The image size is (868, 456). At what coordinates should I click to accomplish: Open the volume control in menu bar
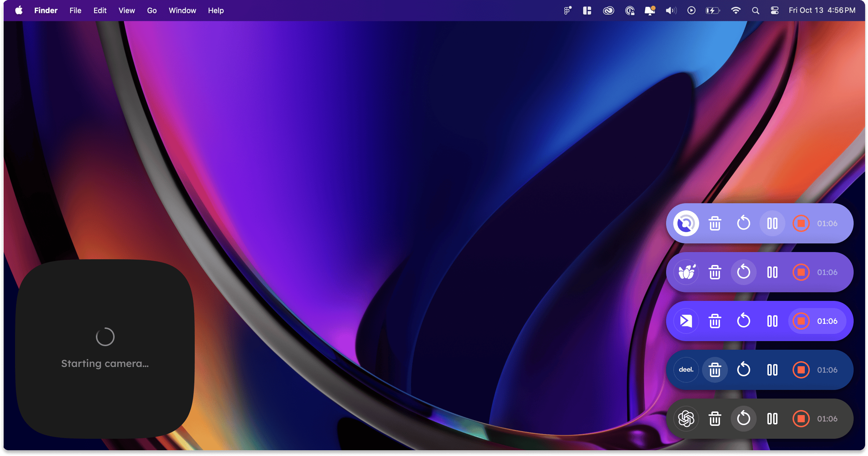click(671, 10)
